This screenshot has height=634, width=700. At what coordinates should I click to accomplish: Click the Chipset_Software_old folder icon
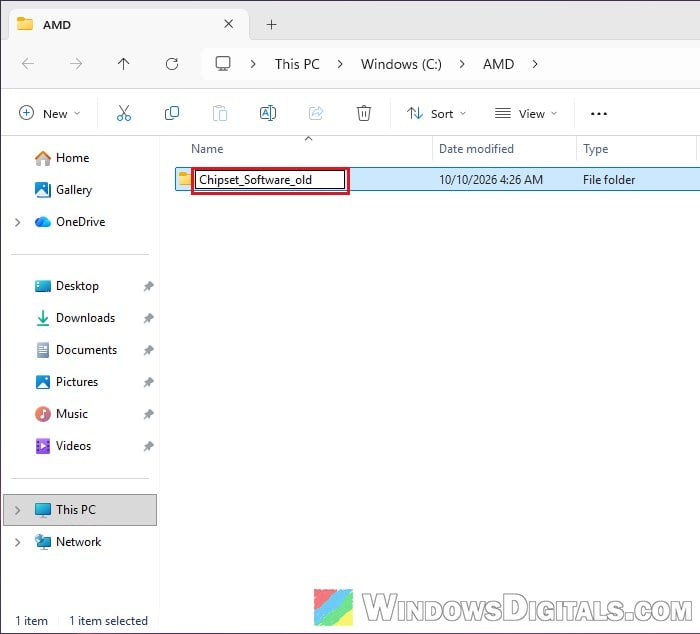pos(184,179)
